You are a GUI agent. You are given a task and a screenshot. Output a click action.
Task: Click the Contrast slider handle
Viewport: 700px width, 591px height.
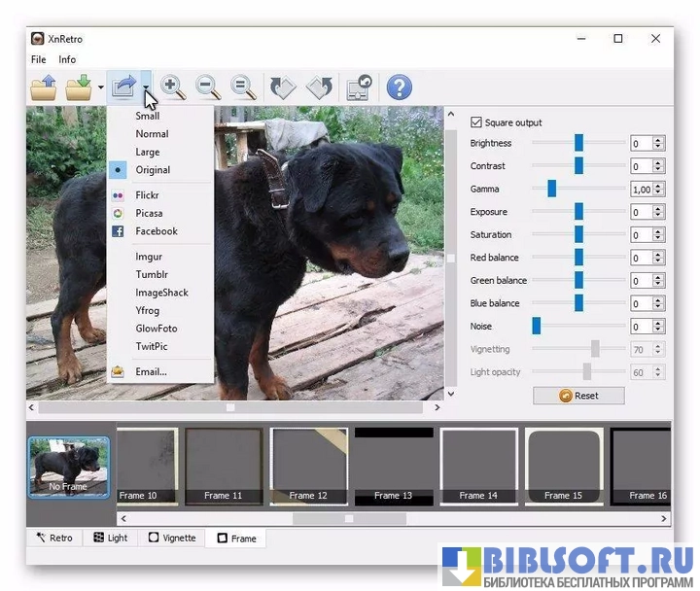pos(578,166)
